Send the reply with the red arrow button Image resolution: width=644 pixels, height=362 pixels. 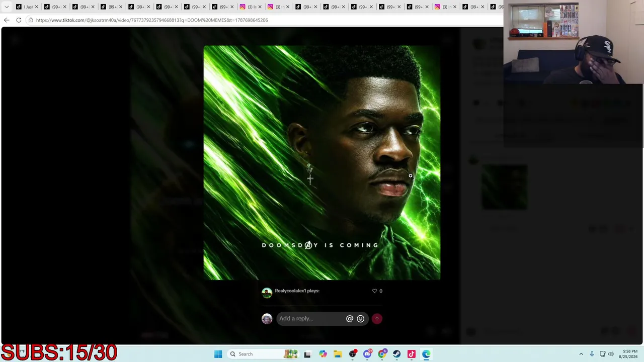point(377,318)
